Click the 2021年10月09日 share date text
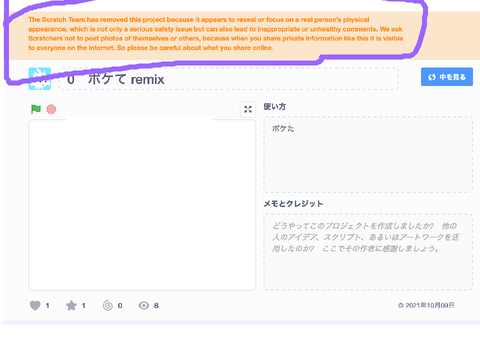 [x=429, y=305]
